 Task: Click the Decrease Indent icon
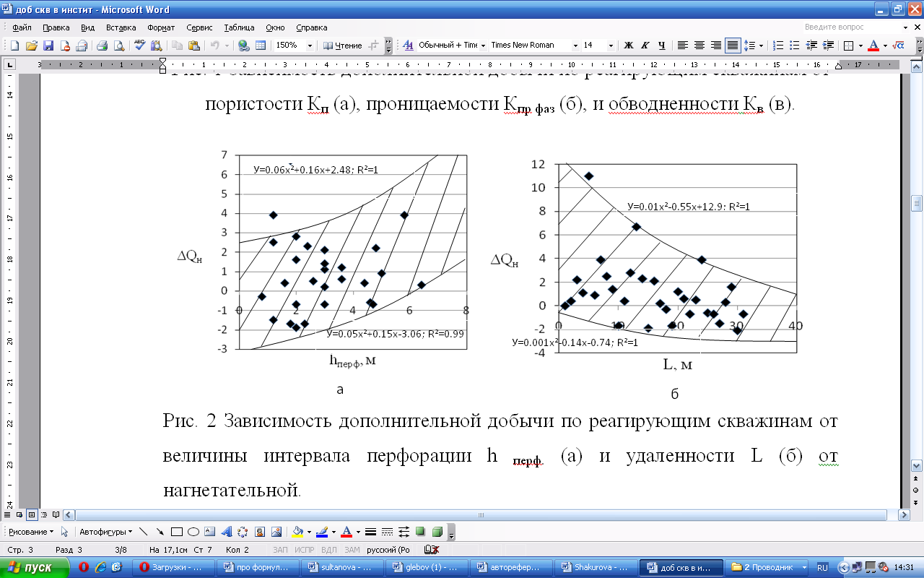pyautogui.click(x=811, y=46)
